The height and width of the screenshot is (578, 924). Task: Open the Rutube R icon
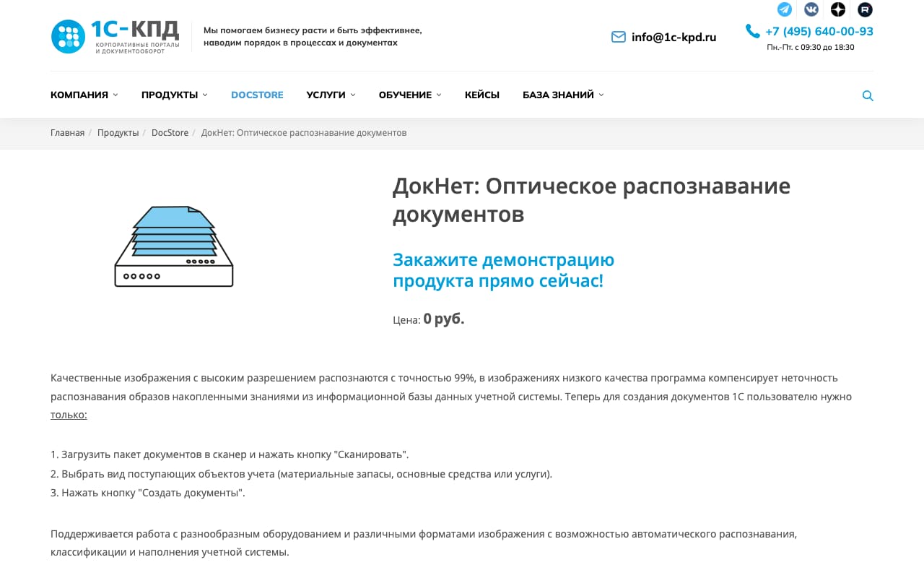tap(865, 9)
